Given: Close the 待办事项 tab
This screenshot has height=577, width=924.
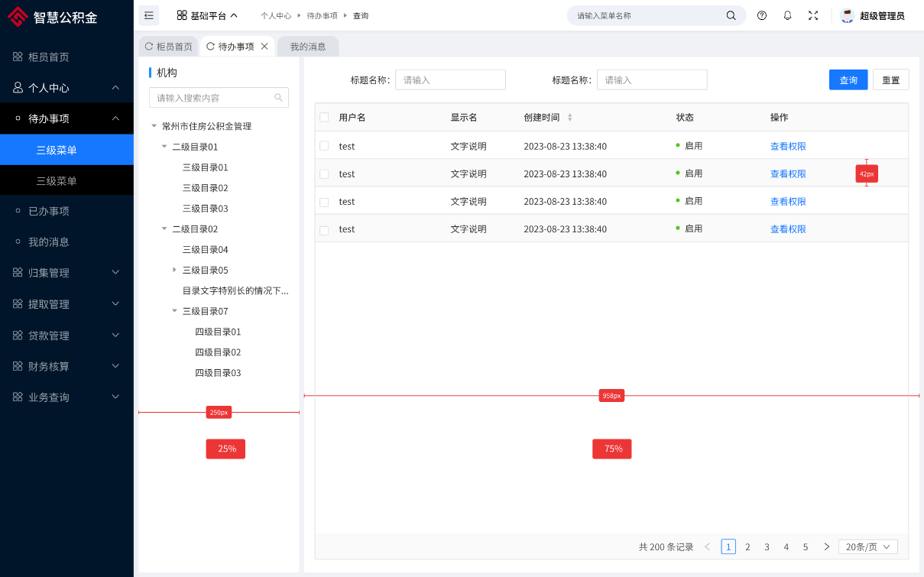Looking at the screenshot, I should tap(264, 47).
